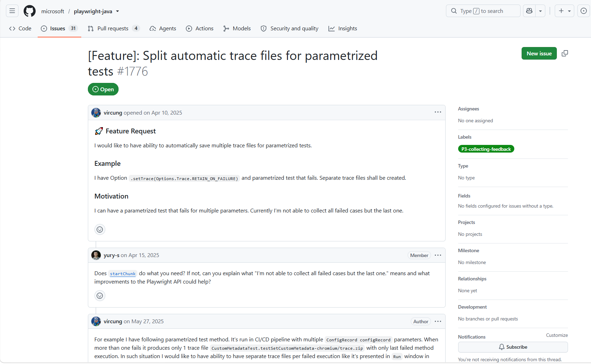Image resolution: width=591 pixels, height=364 pixels.
Task: Open the Create new plus dropdown
Action: [x=565, y=11]
